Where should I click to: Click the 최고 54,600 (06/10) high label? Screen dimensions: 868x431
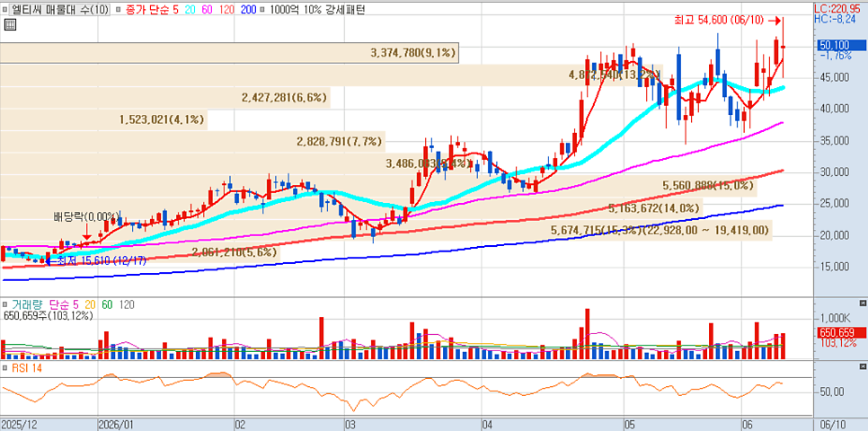point(719,21)
